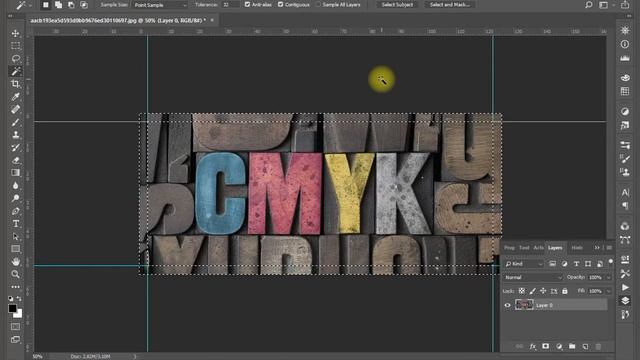Toggle lock image pixels brush icon
Viewport: 640px width, 360px height.
pos(532,291)
